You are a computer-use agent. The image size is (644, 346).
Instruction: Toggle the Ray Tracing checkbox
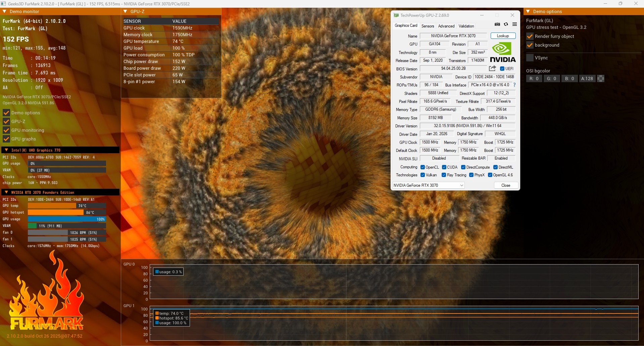444,175
